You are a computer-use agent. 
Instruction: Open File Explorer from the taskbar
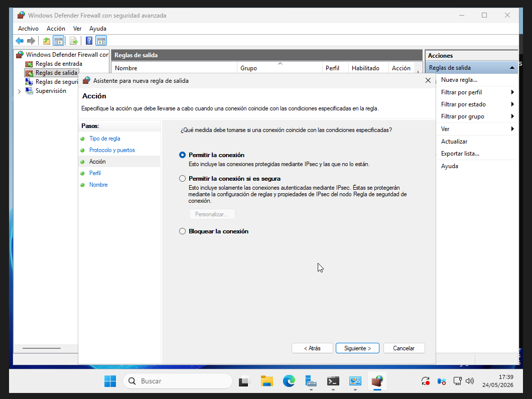tap(267, 381)
